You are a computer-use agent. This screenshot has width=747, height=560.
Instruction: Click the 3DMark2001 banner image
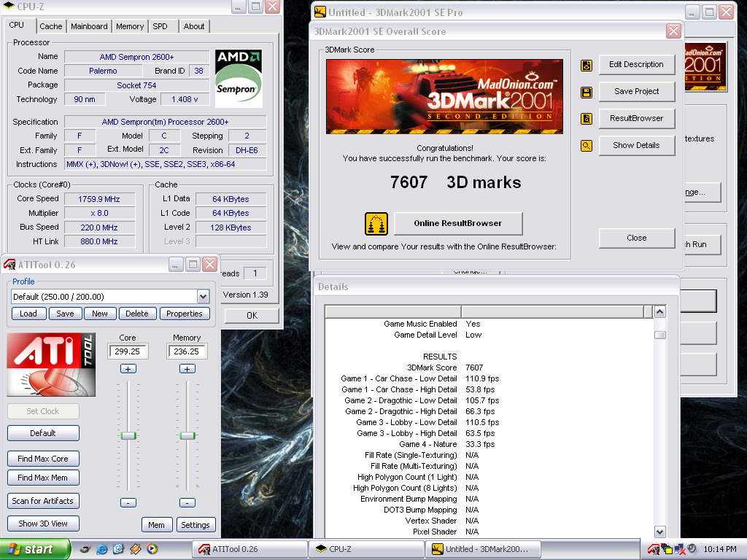pos(444,97)
